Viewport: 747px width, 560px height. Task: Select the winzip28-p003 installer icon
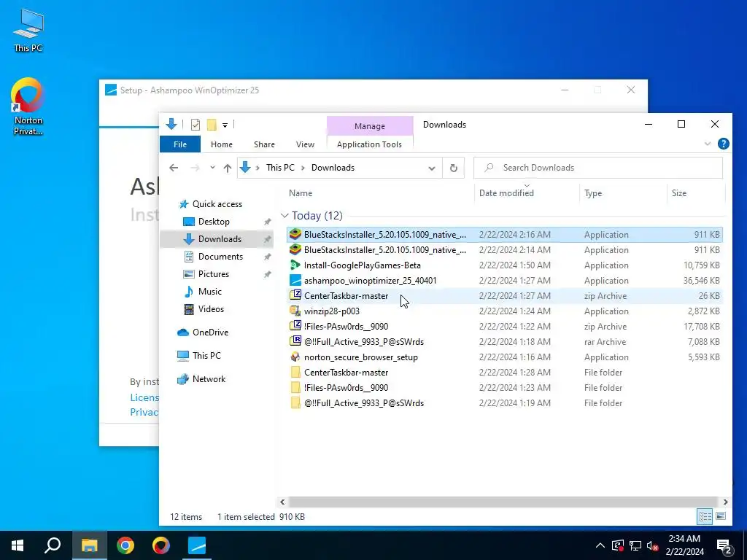295,311
